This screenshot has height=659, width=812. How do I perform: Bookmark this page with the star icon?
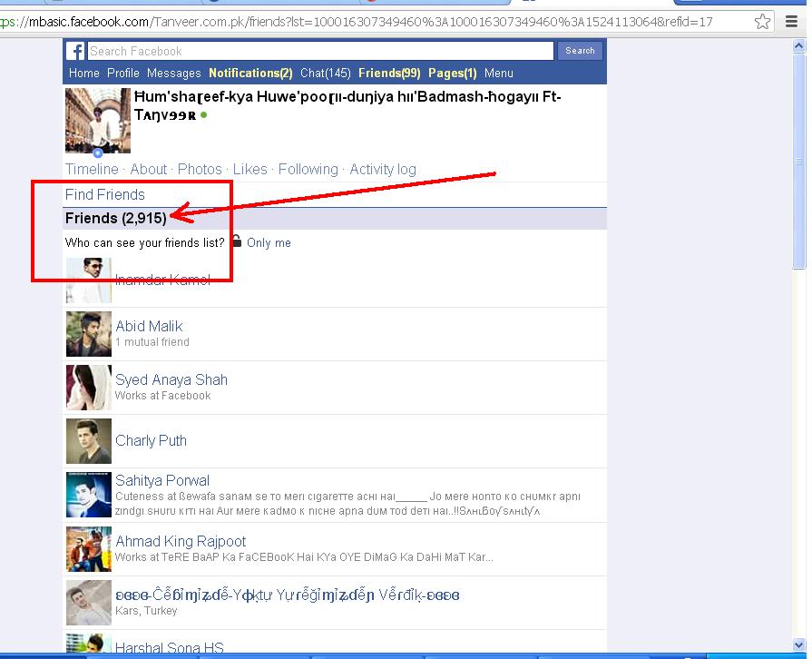pos(762,22)
